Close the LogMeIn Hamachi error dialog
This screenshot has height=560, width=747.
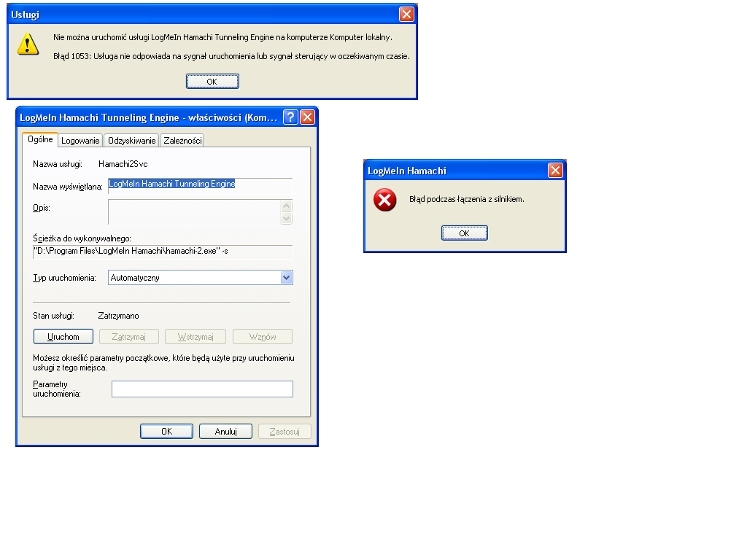[555, 171]
